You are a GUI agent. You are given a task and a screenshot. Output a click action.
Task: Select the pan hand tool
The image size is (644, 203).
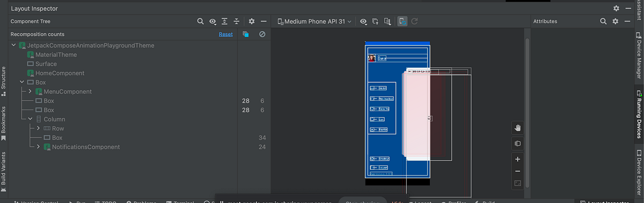(x=517, y=127)
